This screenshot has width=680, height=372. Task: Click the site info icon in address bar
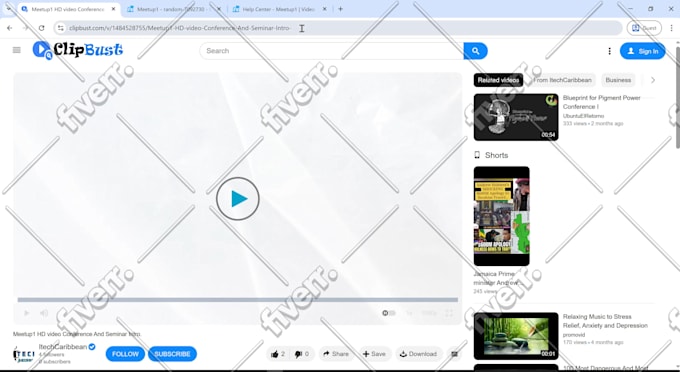(61, 28)
